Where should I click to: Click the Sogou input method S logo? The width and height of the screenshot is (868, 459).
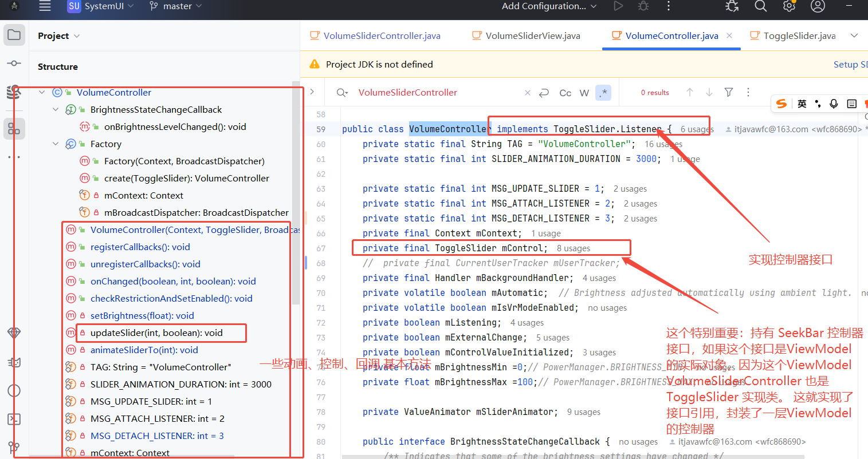[781, 104]
